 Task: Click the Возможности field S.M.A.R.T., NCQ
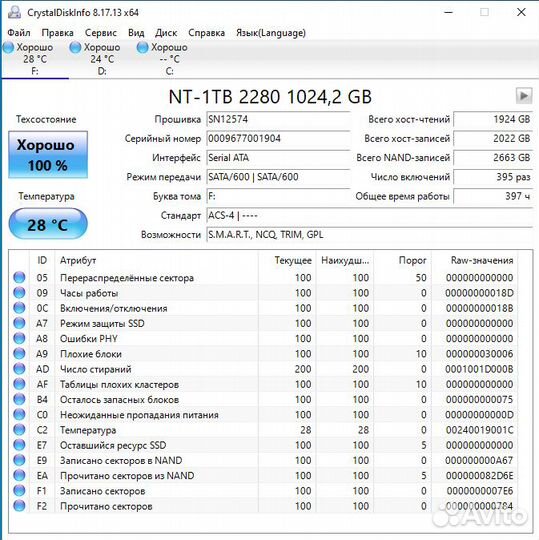[370, 235]
